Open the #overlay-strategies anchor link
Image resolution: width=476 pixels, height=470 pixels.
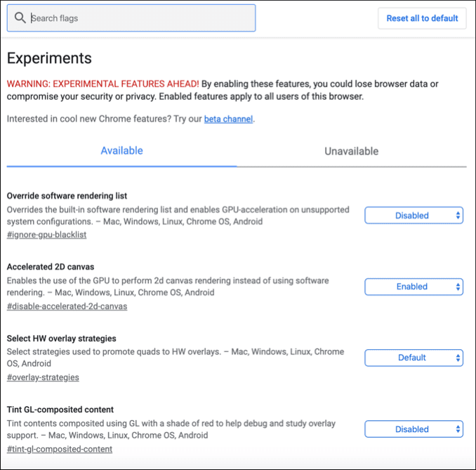43,377
